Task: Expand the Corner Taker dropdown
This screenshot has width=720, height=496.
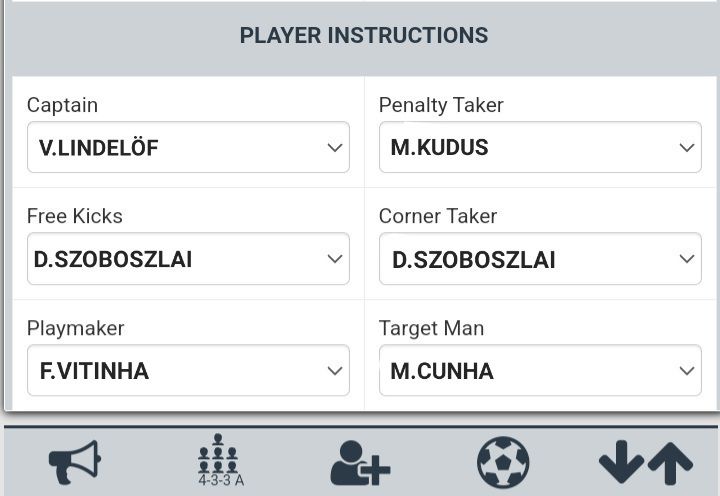Action: 540,260
